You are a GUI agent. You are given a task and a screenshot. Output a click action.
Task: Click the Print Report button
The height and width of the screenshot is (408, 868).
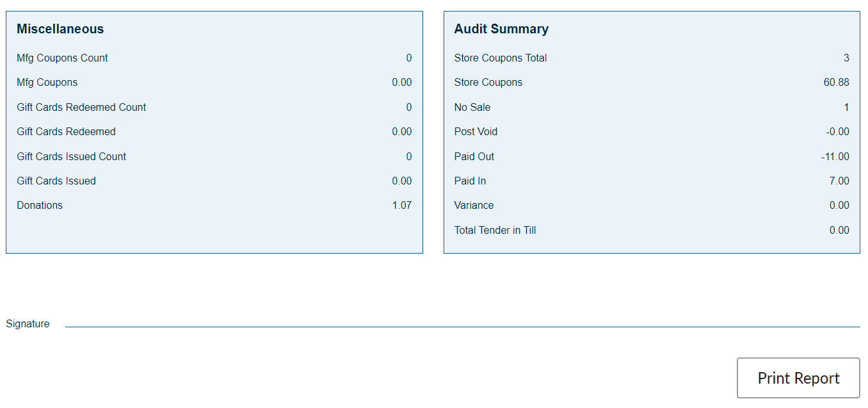[x=798, y=378]
